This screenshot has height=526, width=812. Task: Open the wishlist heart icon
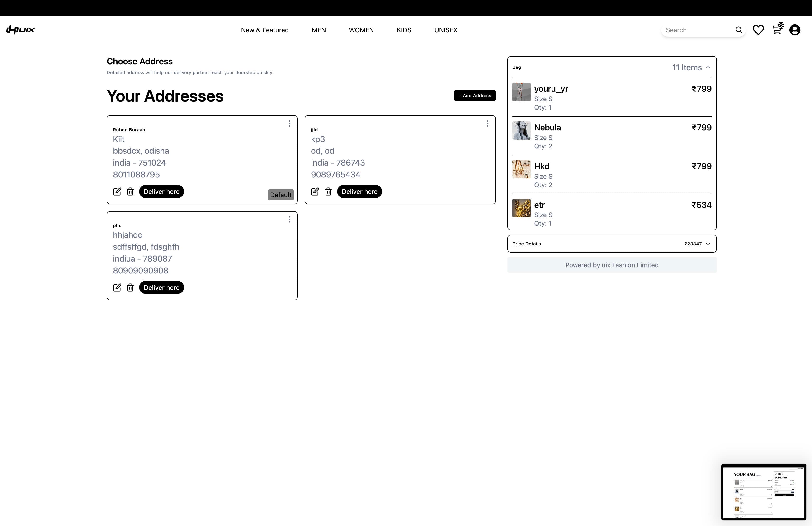[758, 30]
